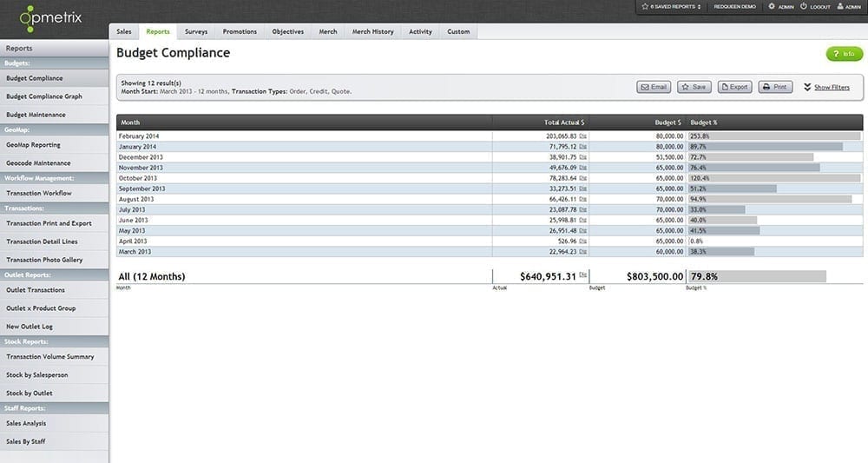The height and width of the screenshot is (463, 868).
Task: Open Stock by Outlet report
Action: point(54,394)
